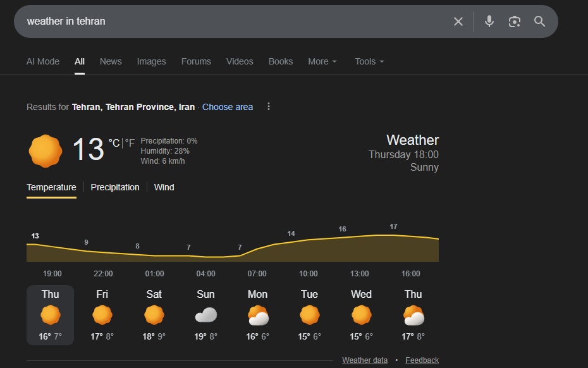This screenshot has height=368, width=588.
Task: Click the large sunny weather icon
Action: 46,150
